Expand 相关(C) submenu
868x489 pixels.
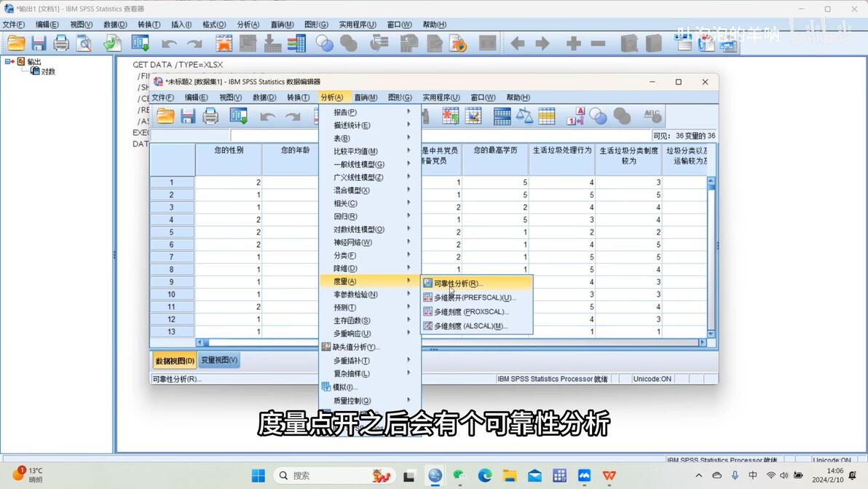(x=370, y=203)
